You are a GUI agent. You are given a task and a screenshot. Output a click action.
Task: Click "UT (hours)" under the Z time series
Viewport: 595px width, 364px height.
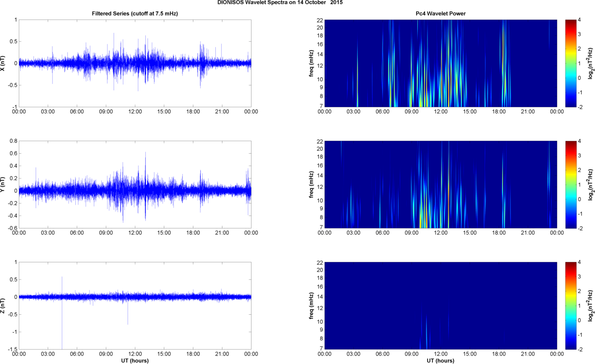(135, 360)
